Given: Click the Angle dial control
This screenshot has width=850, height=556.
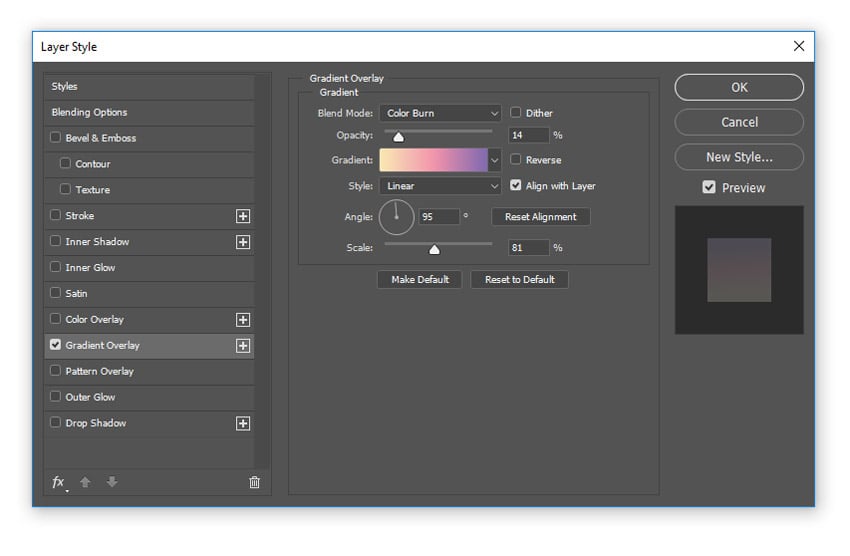Looking at the screenshot, I should click(x=396, y=217).
